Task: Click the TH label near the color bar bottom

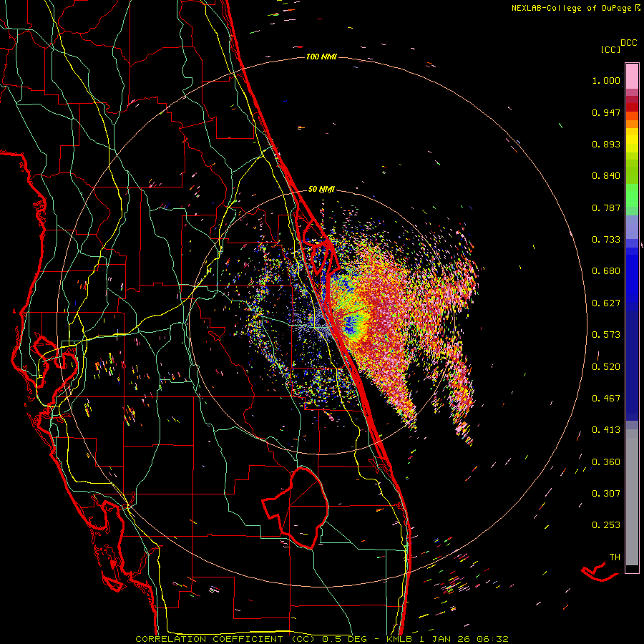Action: click(615, 557)
